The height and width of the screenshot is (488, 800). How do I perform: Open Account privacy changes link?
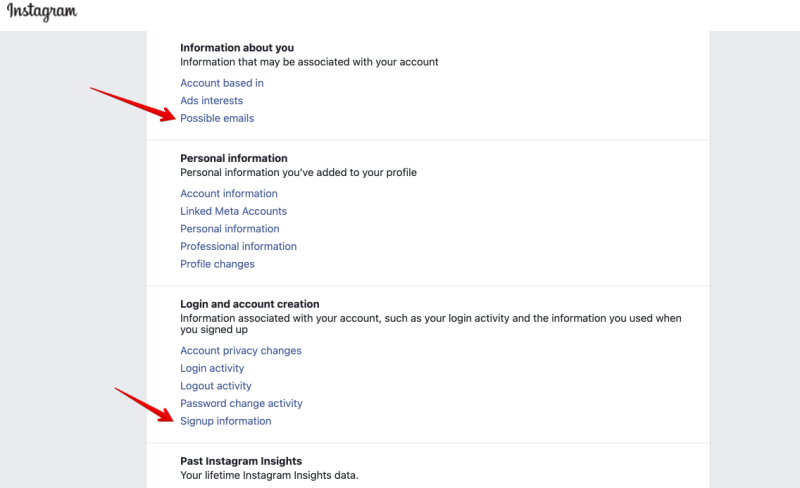coord(241,351)
